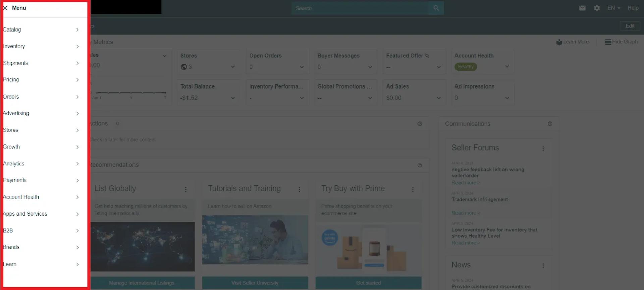
Task: Expand the Account Health submenu chevron
Action: click(x=77, y=197)
